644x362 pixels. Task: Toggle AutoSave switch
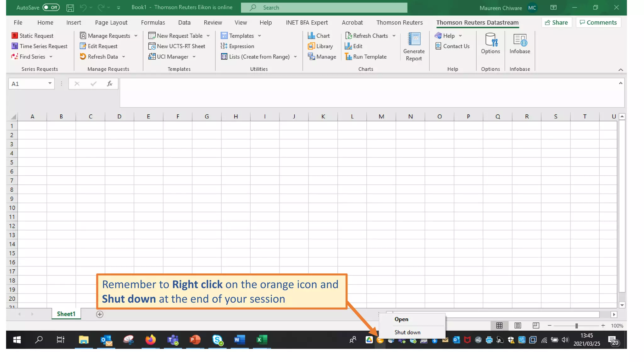[51, 8]
